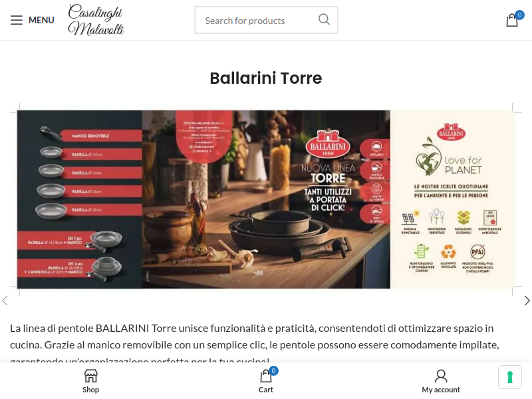The image size is (532, 399).
Task: Click the Cart label in bottom navigation
Action: 265,390
